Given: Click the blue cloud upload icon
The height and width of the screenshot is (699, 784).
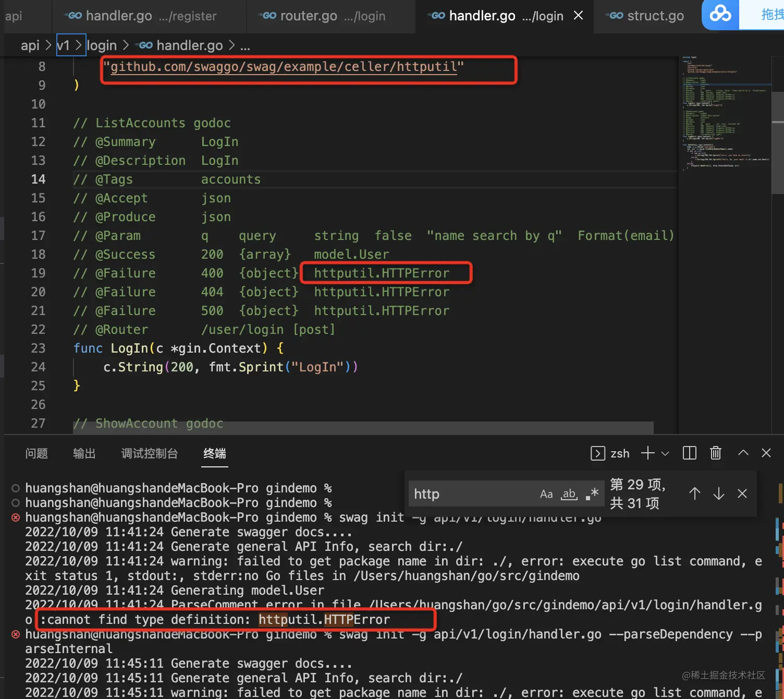Looking at the screenshot, I should coord(720,14).
